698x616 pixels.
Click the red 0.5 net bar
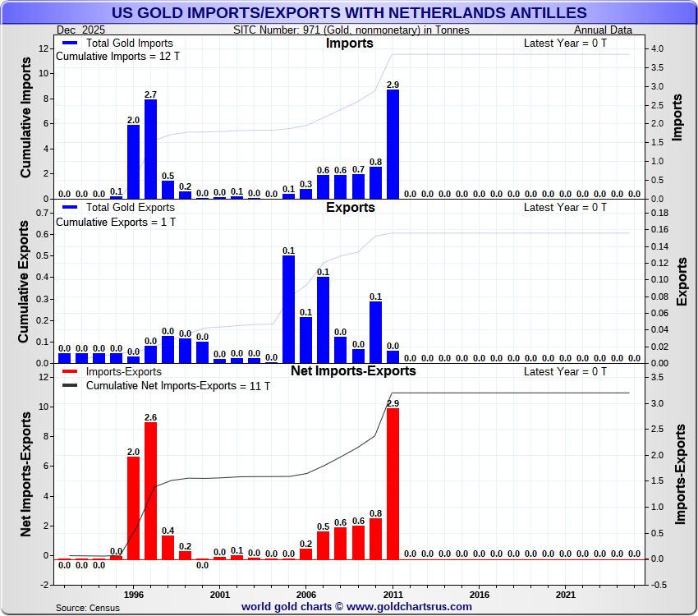[x=324, y=545]
